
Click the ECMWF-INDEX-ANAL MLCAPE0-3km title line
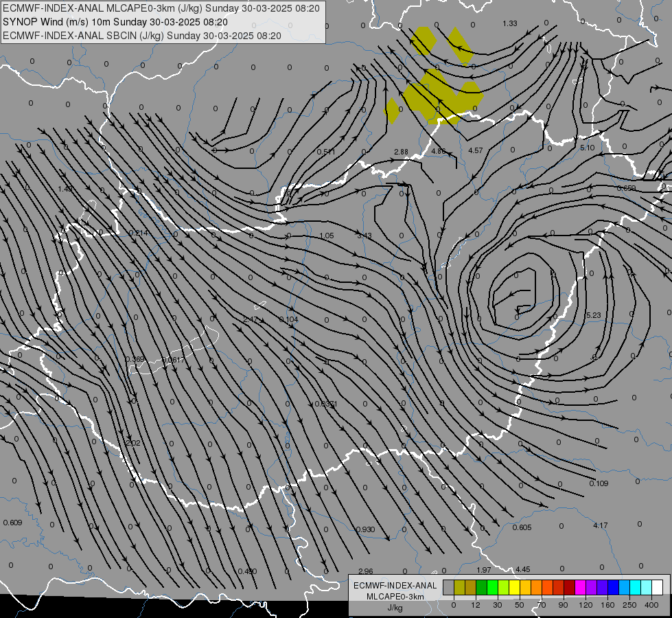point(161,8)
